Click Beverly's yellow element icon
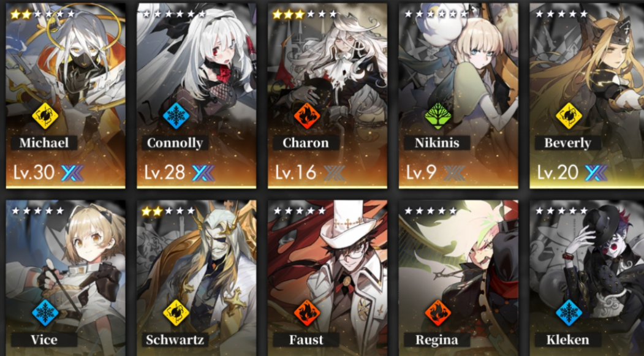This screenshot has height=356, width=644. point(569,116)
